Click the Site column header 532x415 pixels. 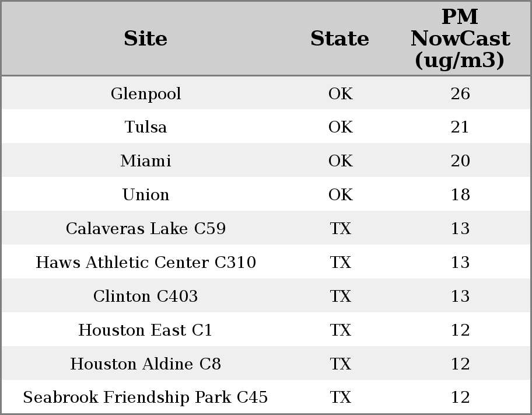tap(146, 39)
